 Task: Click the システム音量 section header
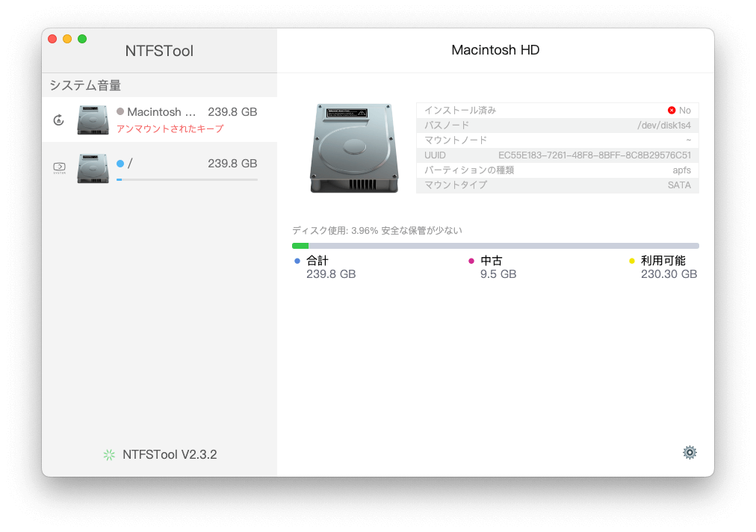[x=85, y=85]
